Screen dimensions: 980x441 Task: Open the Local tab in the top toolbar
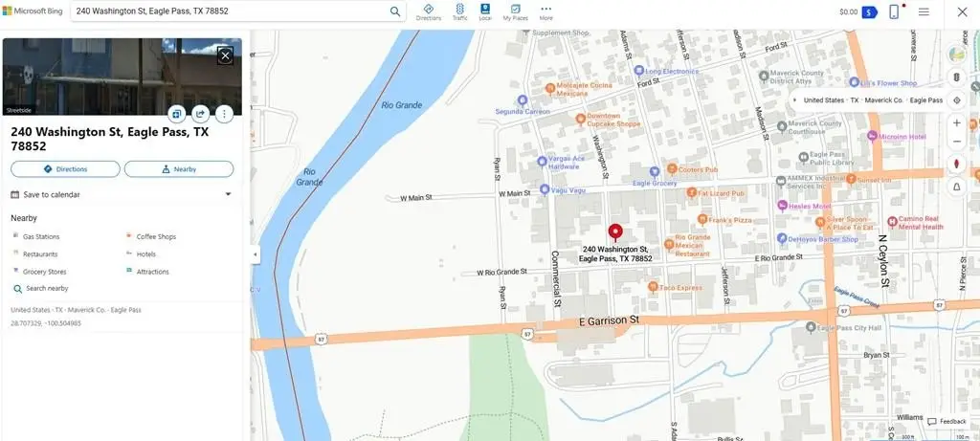485,11
